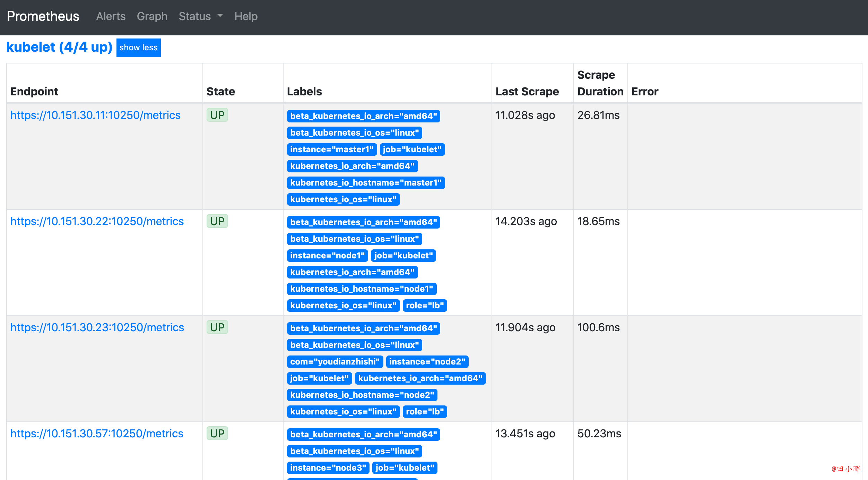The width and height of the screenshot is (868, 480).
Task: Click the 18.65ms scrape duration
Action: [599, 221]
